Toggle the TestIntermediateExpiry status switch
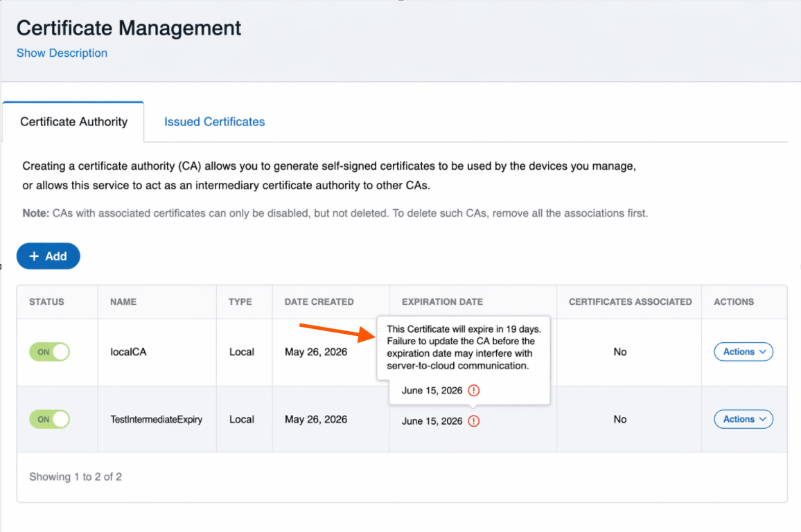This screenshot has width=801, height=532. point(50,419)
